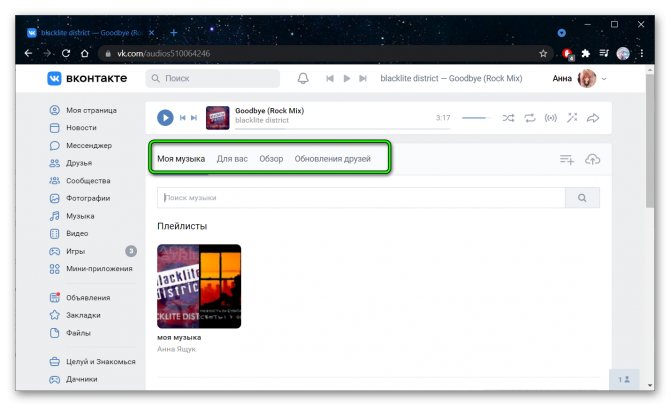Click the browser forward arrow
The width and height of the screenshot is (670, 406).
click(47, 53)
